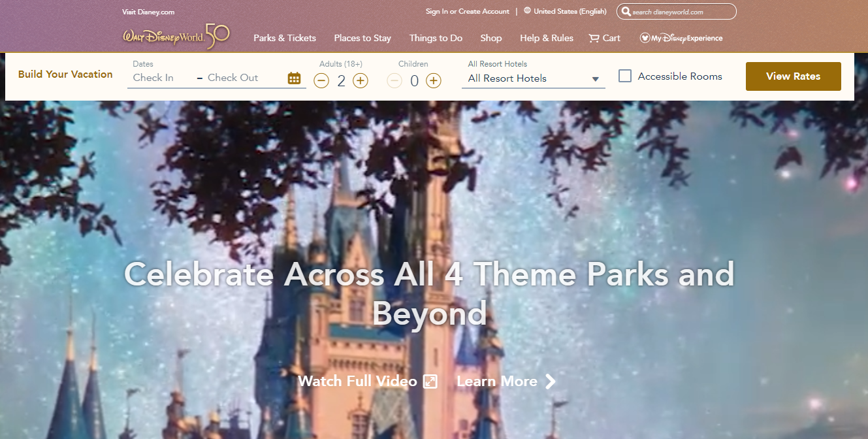Enable the Accessible Rooms checkbox

[625, 76]
